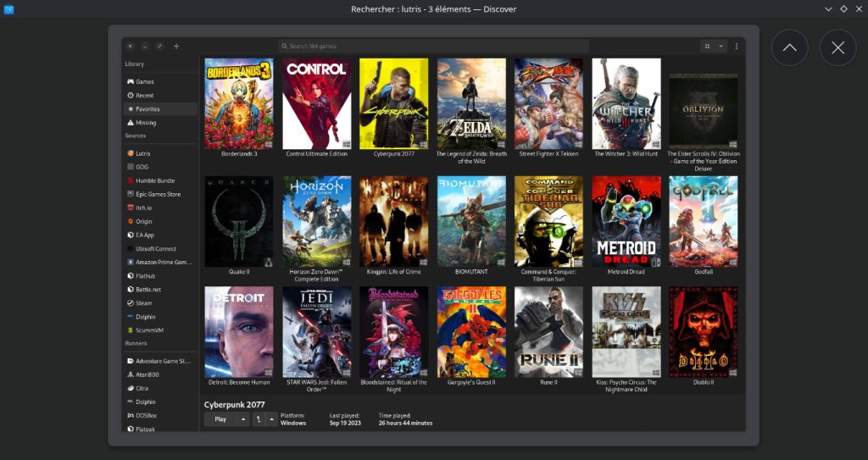Screen dimensions: 868x460
Task: Click the Discover app icon in title bar
Action: tap(8, 8)
